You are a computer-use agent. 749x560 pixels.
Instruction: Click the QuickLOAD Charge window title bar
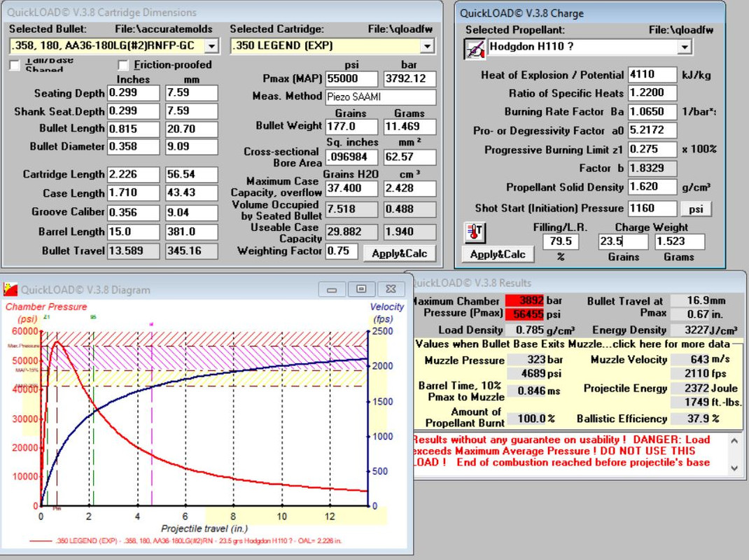(589, 13)
